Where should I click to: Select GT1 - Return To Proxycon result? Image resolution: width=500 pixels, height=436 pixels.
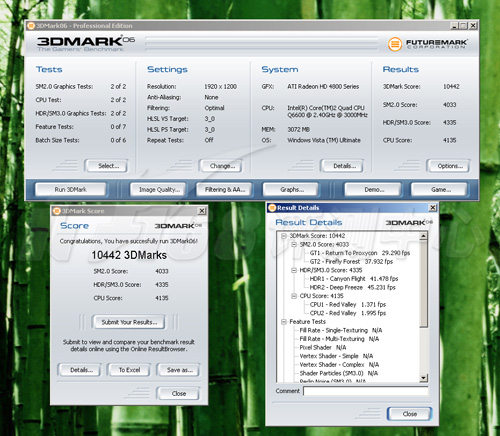pyautogui.click(x=360, y=253)
